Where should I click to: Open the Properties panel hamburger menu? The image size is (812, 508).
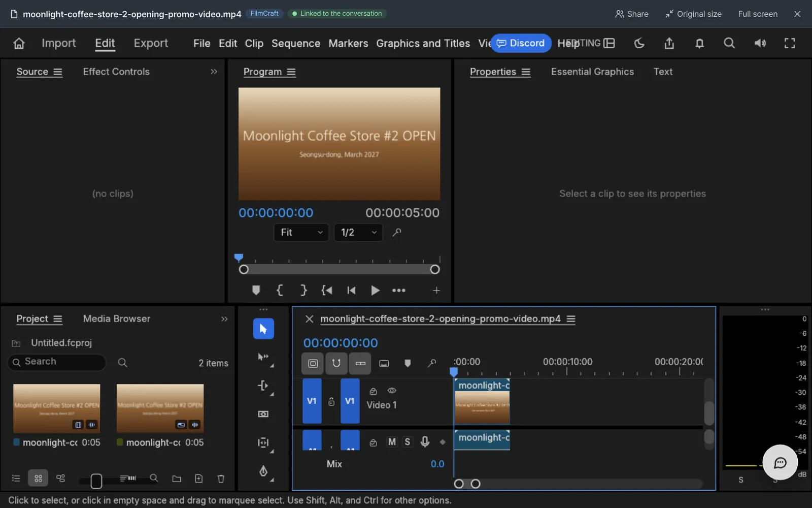pyautogui.click(x=526, y=72)
